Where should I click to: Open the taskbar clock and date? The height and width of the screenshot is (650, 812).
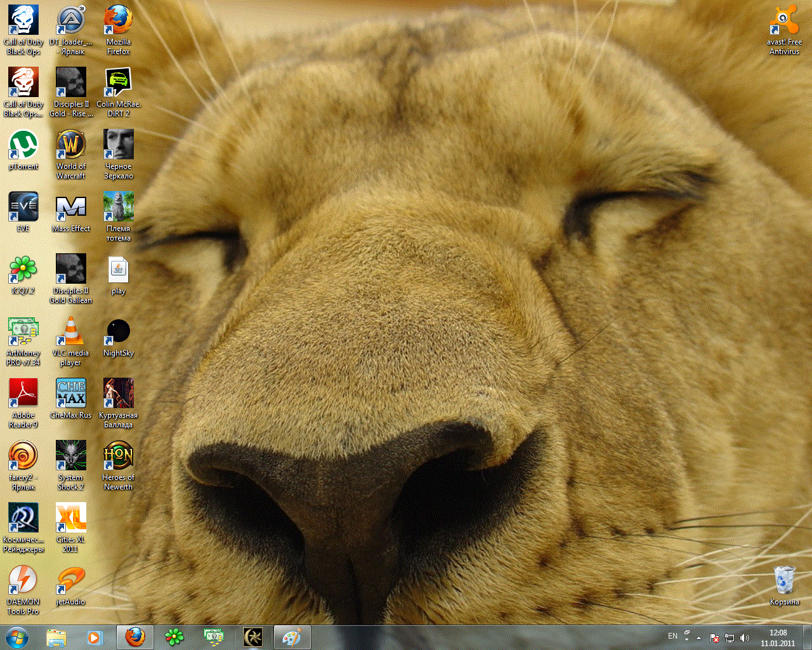pos(778,638)
